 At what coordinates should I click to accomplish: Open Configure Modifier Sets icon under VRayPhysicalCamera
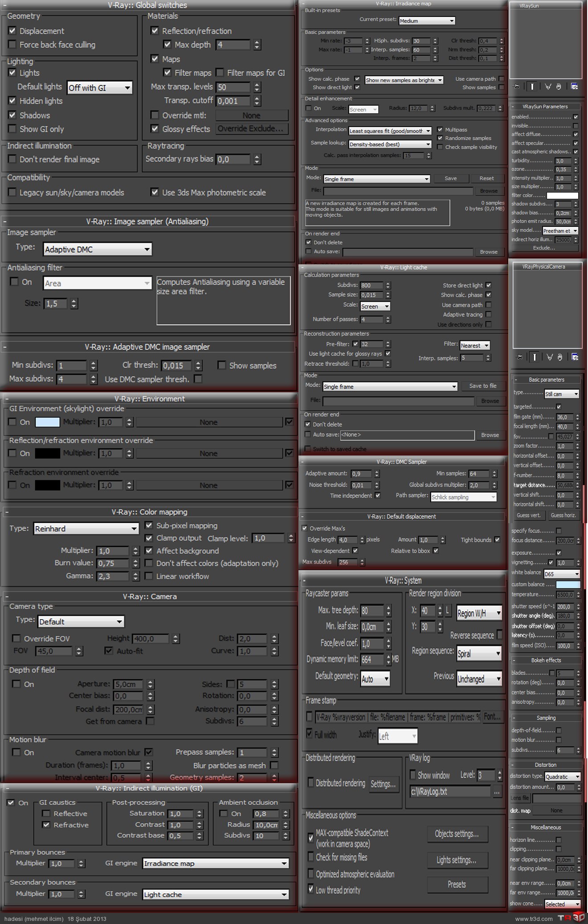(x=575, y=357)
